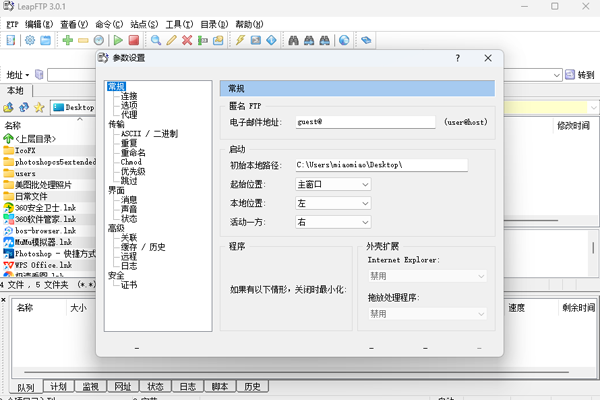Click the red stop toolbar icon
Image resolution: width=600 pixels, height=400 pixels.
[134, 40]
